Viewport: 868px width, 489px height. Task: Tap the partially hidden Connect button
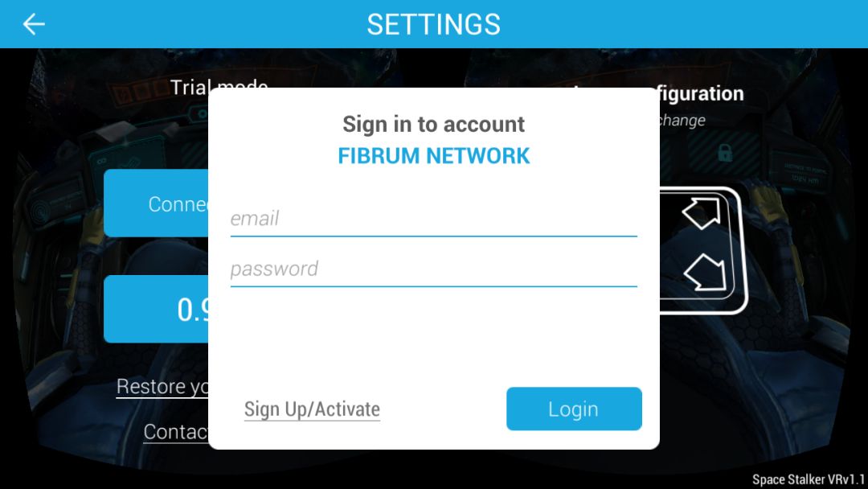click(156, 203)
